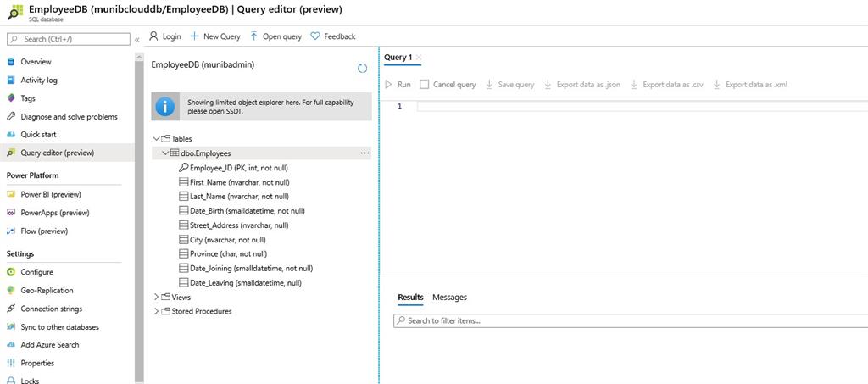
Task: Click the Diagnose and solve problems wrench icon
Action: point(10,117)
